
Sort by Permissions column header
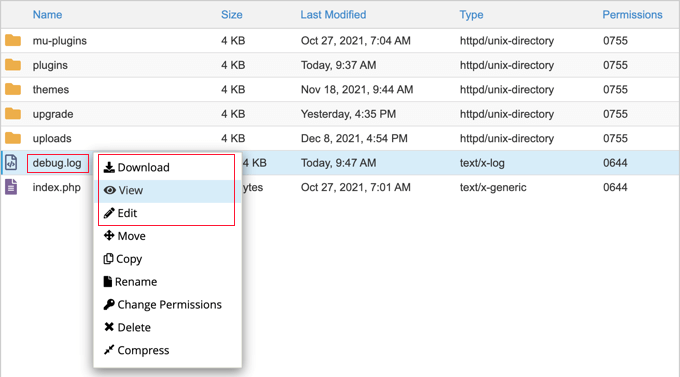632,15
